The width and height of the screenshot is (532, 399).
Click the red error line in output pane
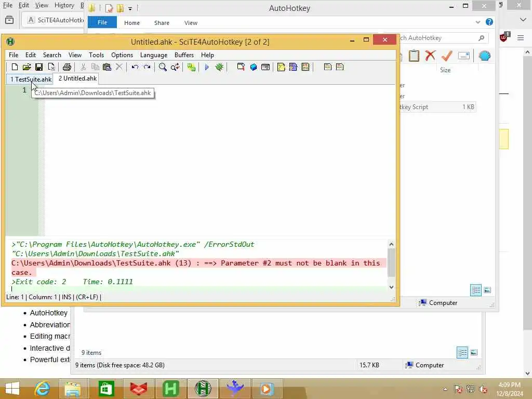click(x=199, y=268)
